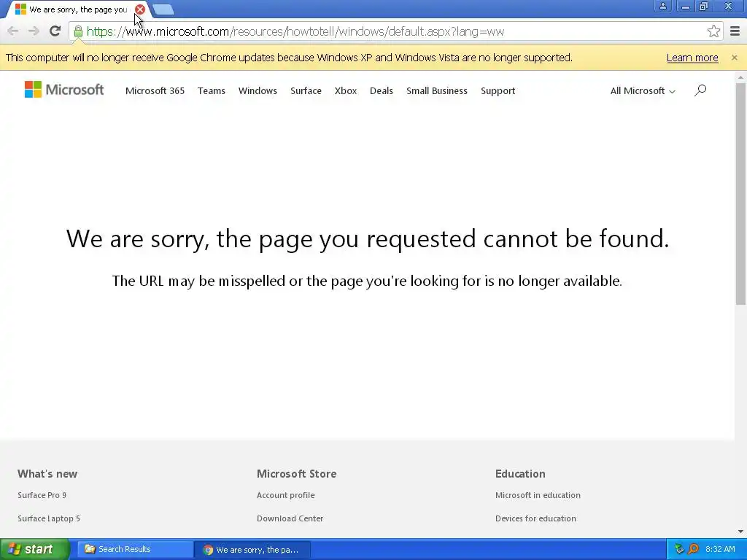The image size is (747, 560).
Task: Open the Learn more link in infobar
Action: [692, 58]
